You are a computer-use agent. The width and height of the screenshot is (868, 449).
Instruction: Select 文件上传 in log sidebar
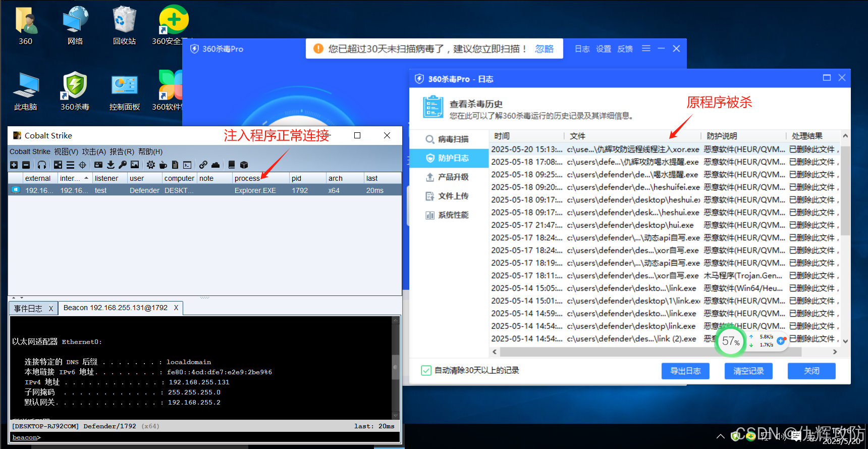[x=449, y=196]
